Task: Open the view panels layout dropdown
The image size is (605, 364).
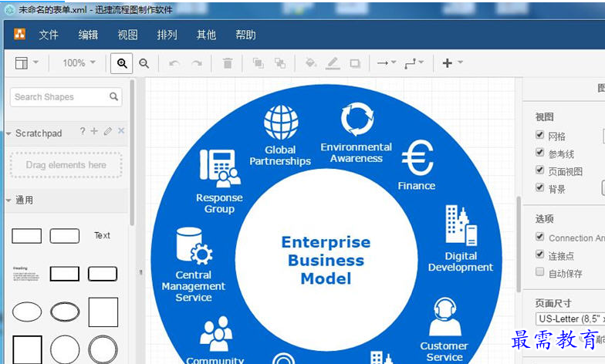Action: (26, 63)
